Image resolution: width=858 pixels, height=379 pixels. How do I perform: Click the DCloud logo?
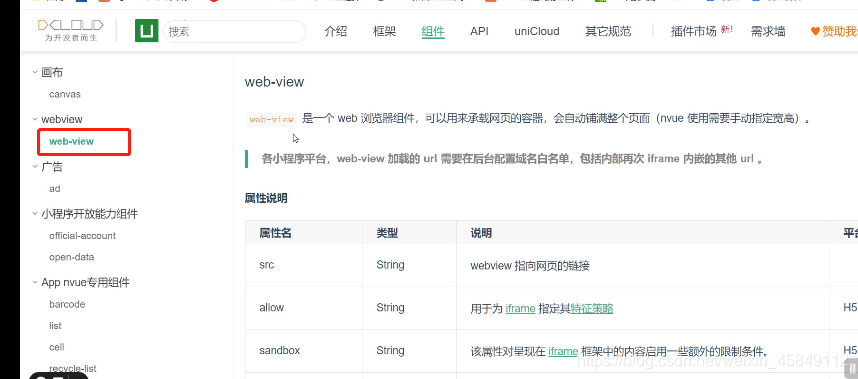[x=70, y=30]
